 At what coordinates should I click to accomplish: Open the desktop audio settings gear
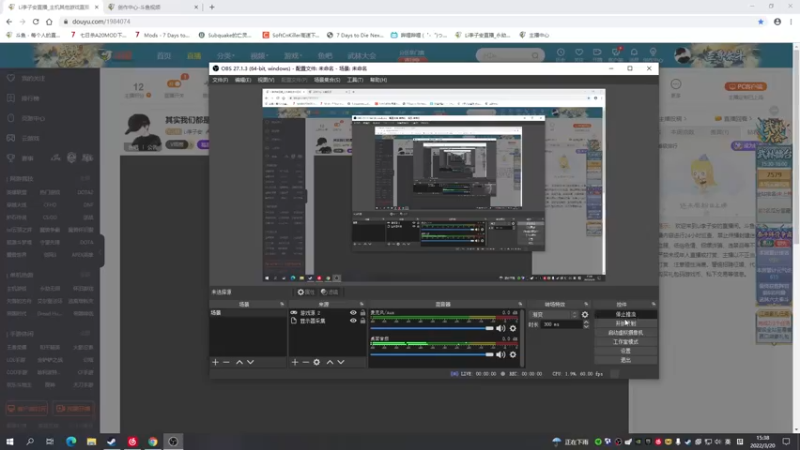tap(513, 355)
